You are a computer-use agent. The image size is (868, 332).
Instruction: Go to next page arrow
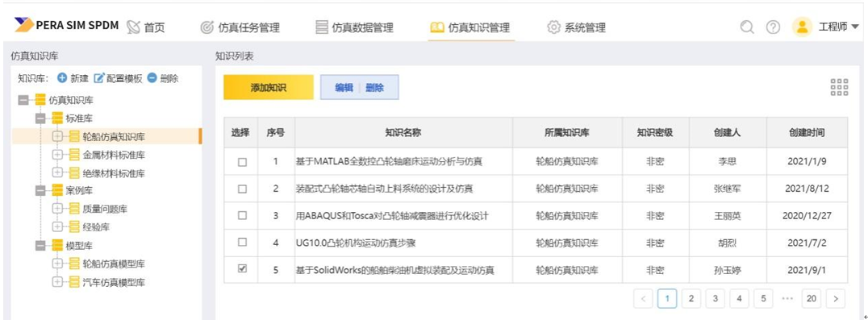click(836, 299)
